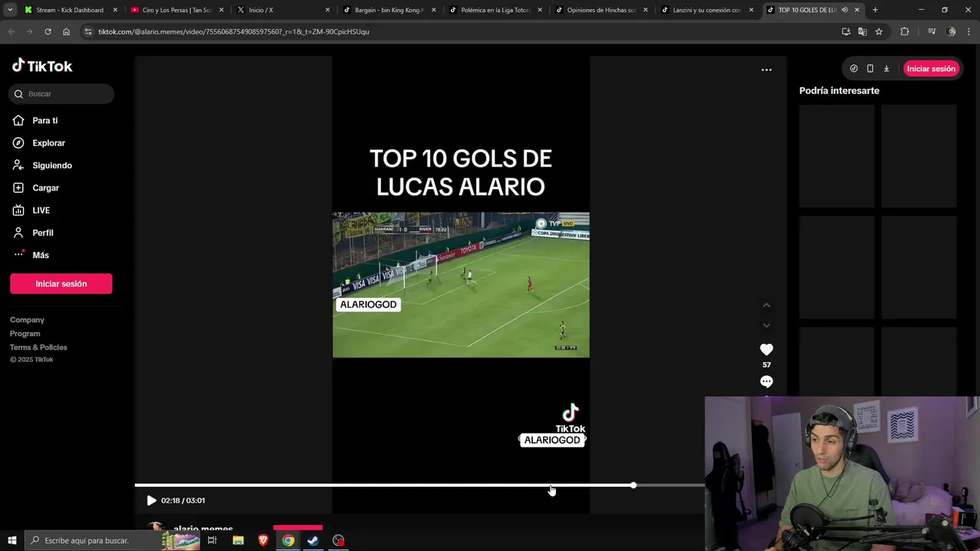
Task: Click the Windows taskbar search box
Action: [x=111, y=540]
